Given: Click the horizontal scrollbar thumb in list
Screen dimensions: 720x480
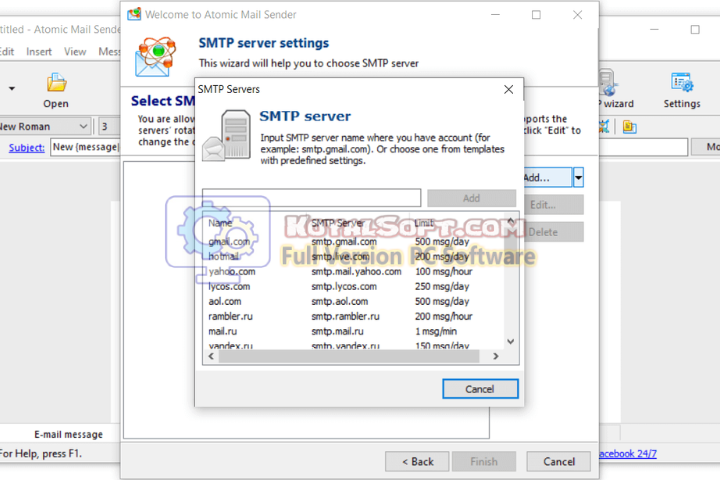Looking at the screenshot, I should tap(349, 356).
